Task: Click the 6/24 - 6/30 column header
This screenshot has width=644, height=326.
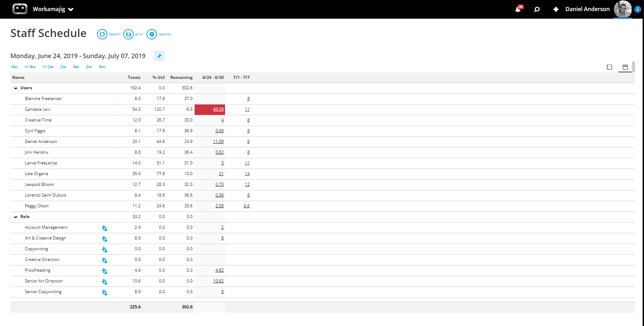Action: (x=213, y=78)
